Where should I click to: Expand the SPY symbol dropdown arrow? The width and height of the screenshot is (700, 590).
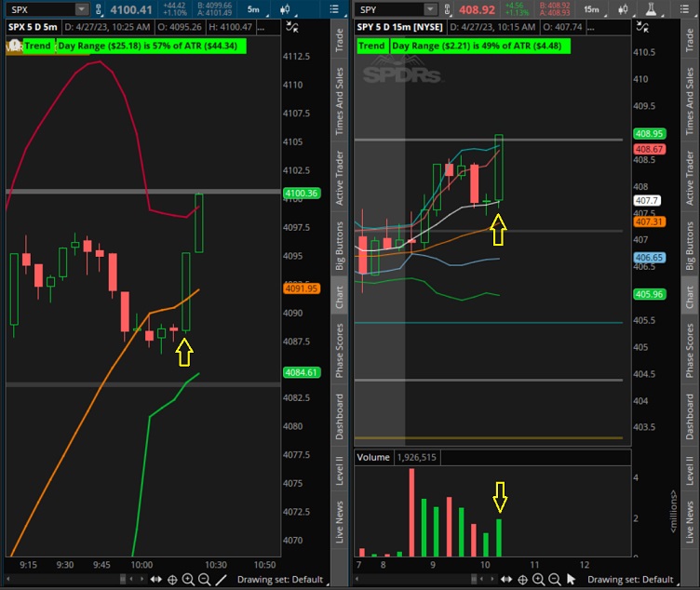click(430, 9)
